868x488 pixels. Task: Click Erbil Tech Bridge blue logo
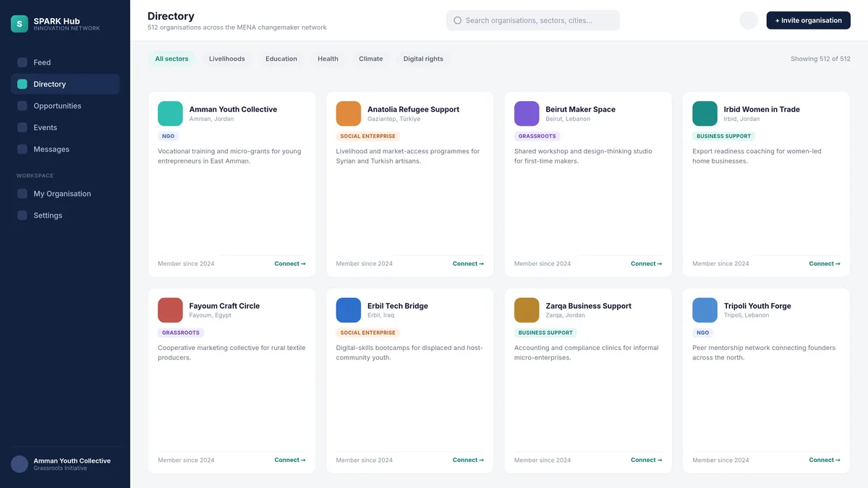click(349, 310)
